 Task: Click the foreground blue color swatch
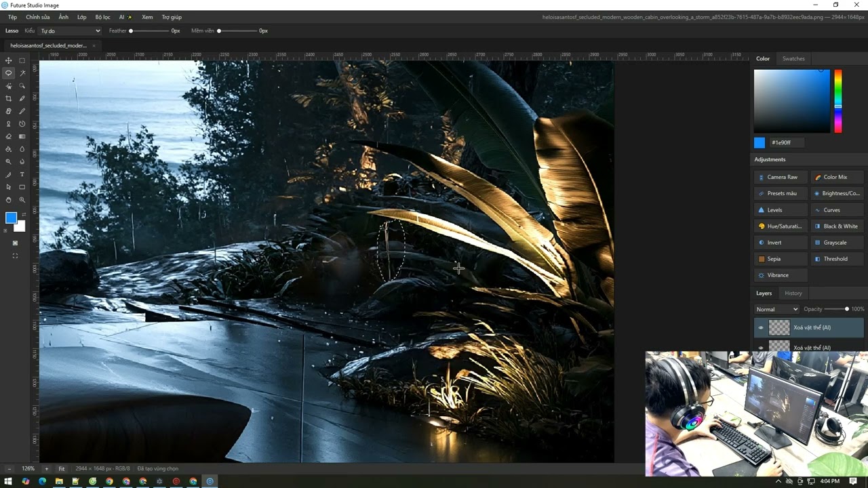[12, 218]
